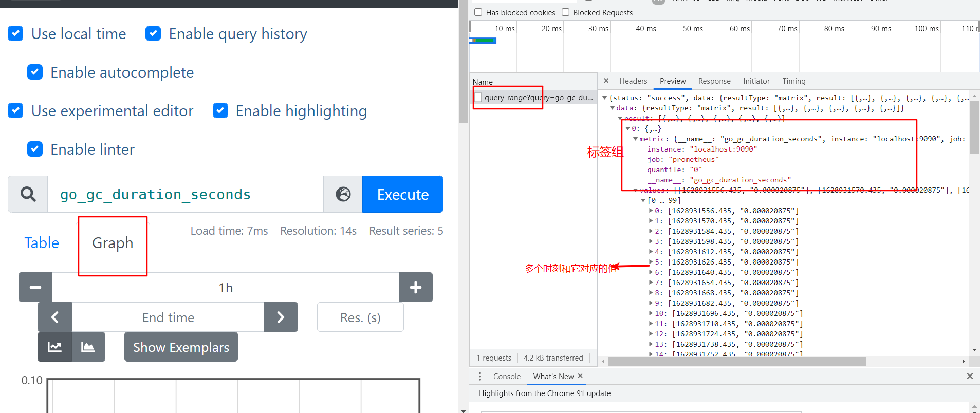Open the DevTools drawer kebab menu
980x413 pixels.
point(480,377)
